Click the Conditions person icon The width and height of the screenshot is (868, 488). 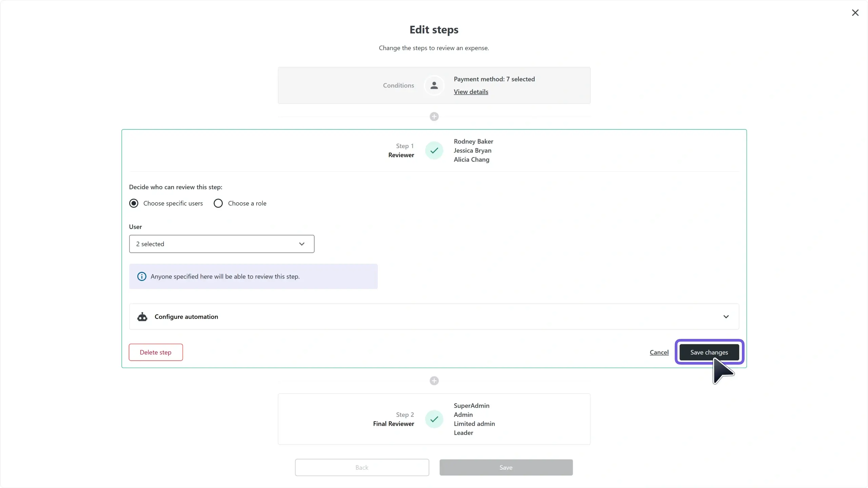click(434, 85)
